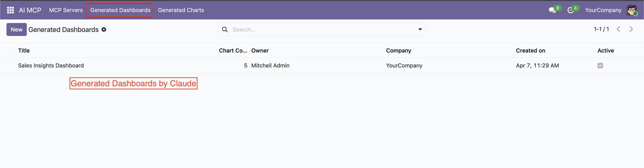644x168 pixels.
Task: Click the Mitchell Admin user avatar
Action: 632,10
